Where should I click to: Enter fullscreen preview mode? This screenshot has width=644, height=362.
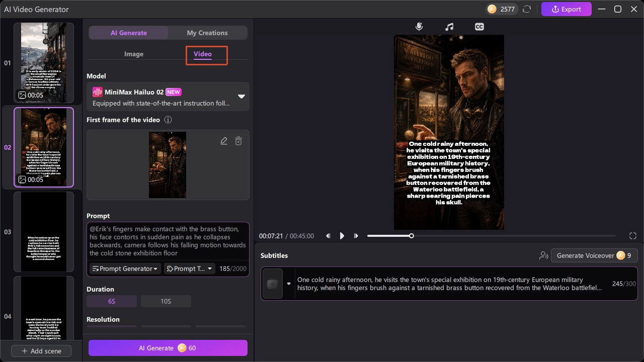tap(633, 236)
